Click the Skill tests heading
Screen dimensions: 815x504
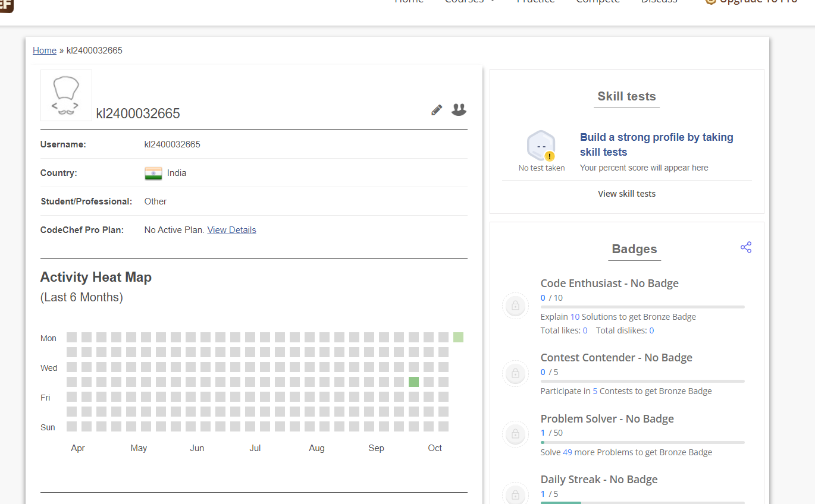pos(627,96)
